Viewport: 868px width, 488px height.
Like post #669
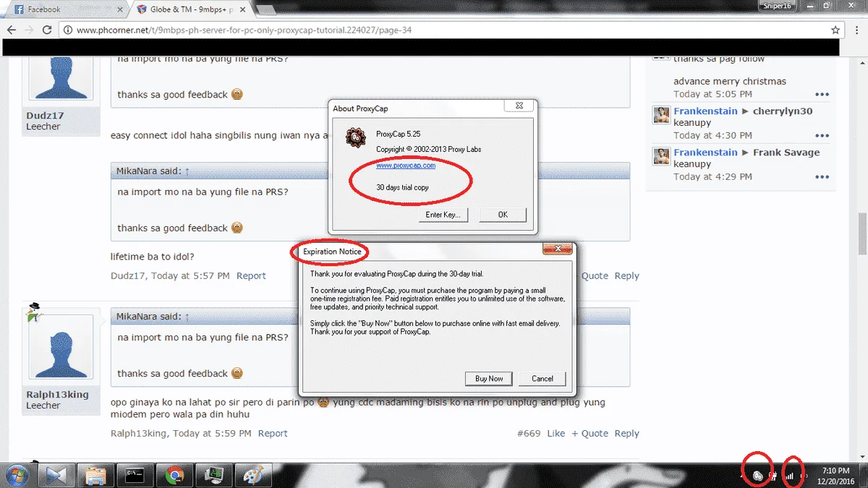556,433
